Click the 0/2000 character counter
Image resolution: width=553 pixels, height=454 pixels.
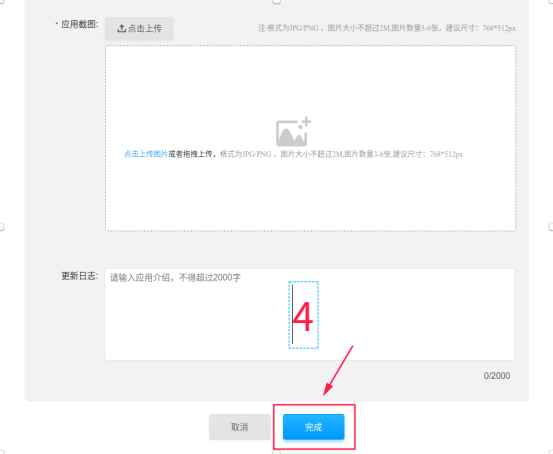(x=497, y=376)
